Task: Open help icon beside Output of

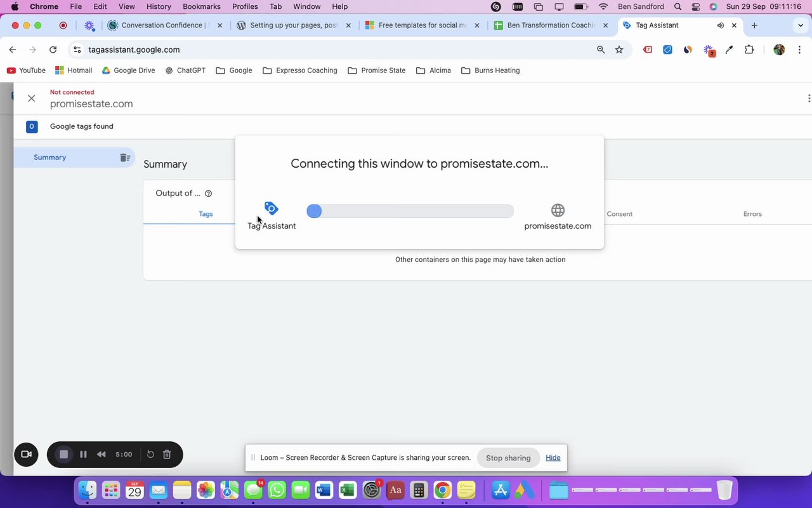Action: (208, 194)
